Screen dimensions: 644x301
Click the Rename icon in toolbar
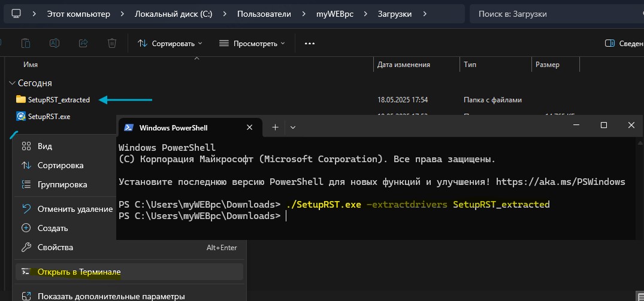coord(54,44)
